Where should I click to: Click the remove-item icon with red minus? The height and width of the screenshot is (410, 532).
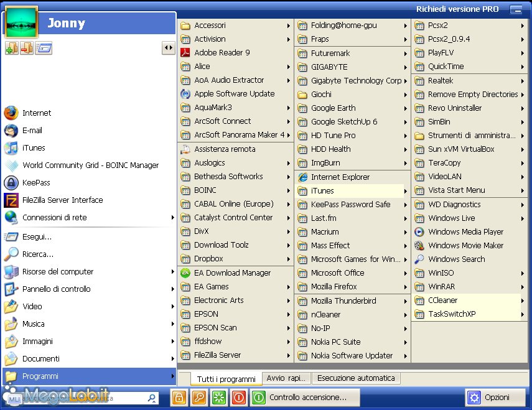[x=27, y=48]
